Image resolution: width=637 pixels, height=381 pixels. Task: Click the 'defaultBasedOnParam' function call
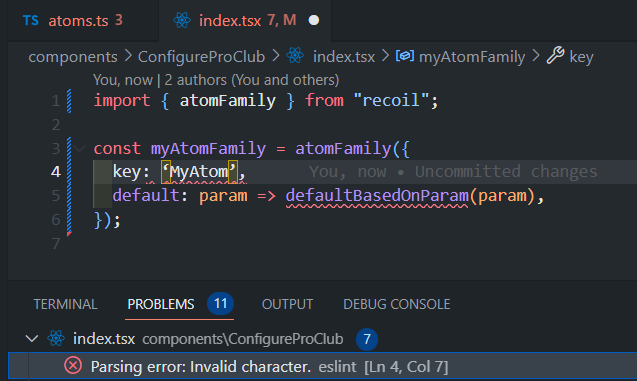(x=377, y=196)
